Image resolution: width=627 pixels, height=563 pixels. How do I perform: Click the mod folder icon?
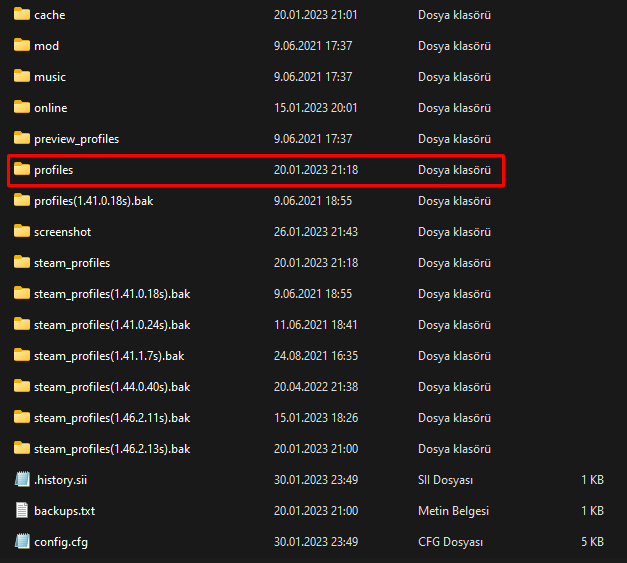pyautogui.click(x=22, y=45)
